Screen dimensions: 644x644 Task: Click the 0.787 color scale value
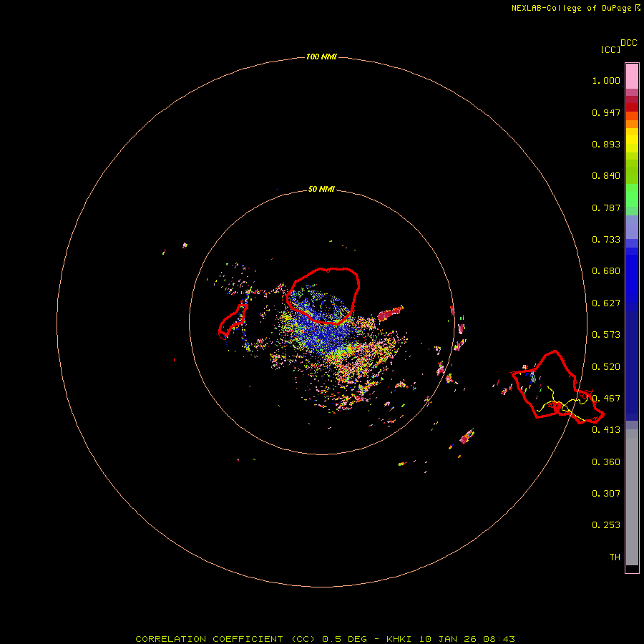606,208
